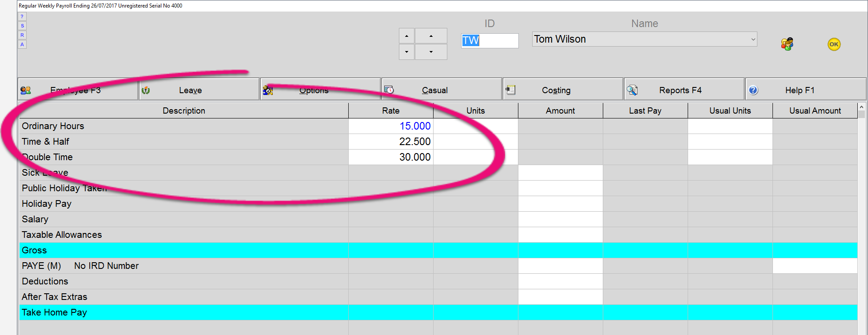Image resolution: width=868 pixels, height=335 pixels.
Task: Click the Options tab's icon
Action: (267, 90)
